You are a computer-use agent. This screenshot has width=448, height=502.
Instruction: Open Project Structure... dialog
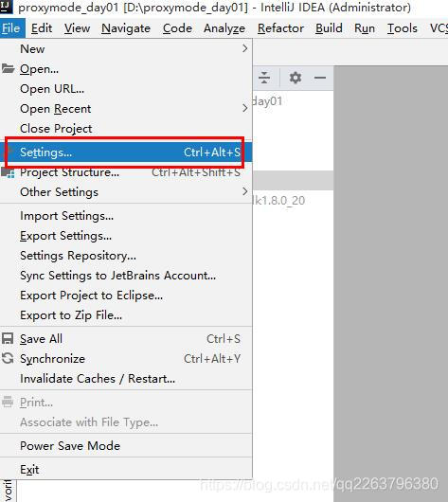pyautogui.click(x=126, y=172)
